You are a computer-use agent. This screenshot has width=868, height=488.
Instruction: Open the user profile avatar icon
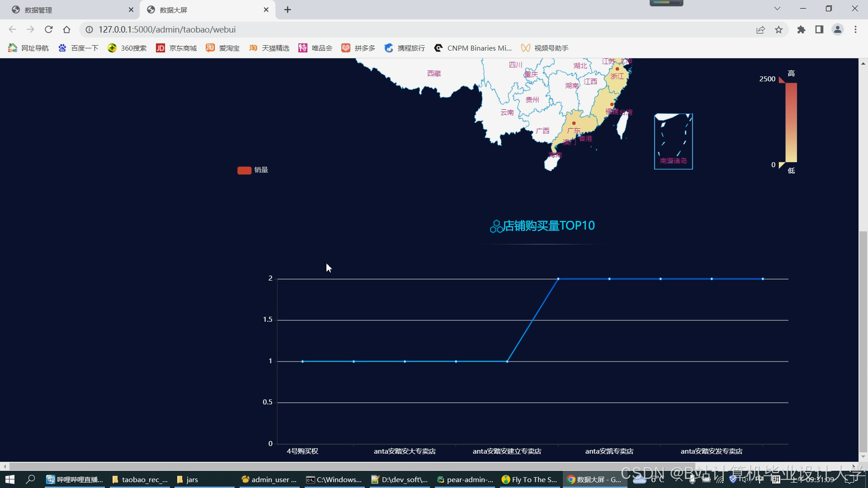pos(837,30)
